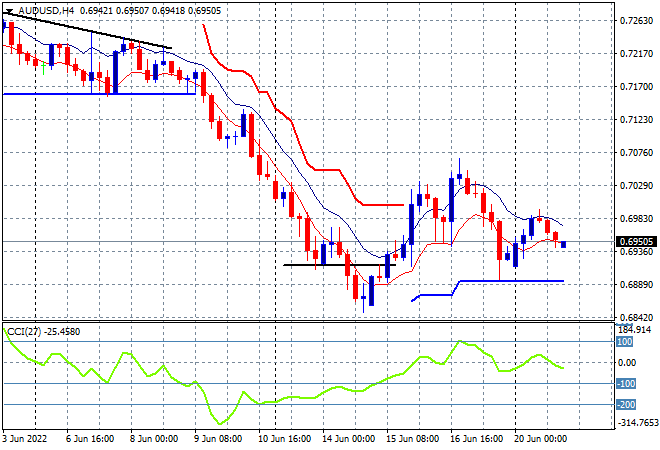Image resolution: width=660 pixels, height=450 pixels.
Task: Click the 0.70290 price axis label
Action: [x=636, y=185]
